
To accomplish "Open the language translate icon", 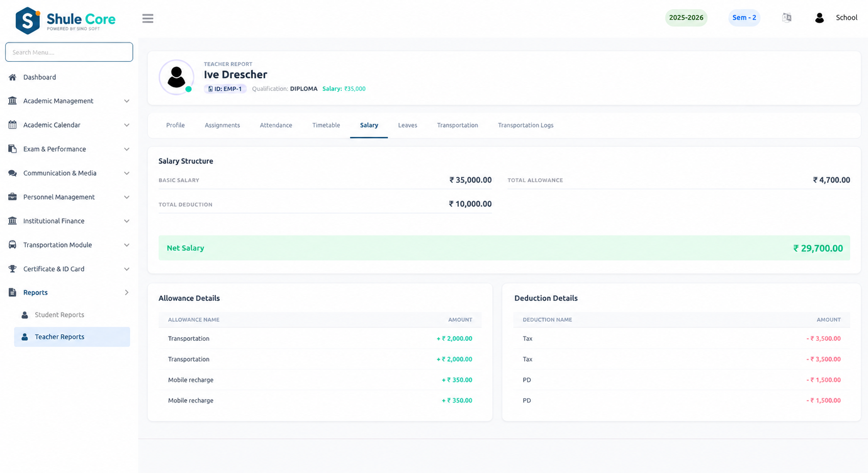I will pyautogui.click(x=787, y=18).
